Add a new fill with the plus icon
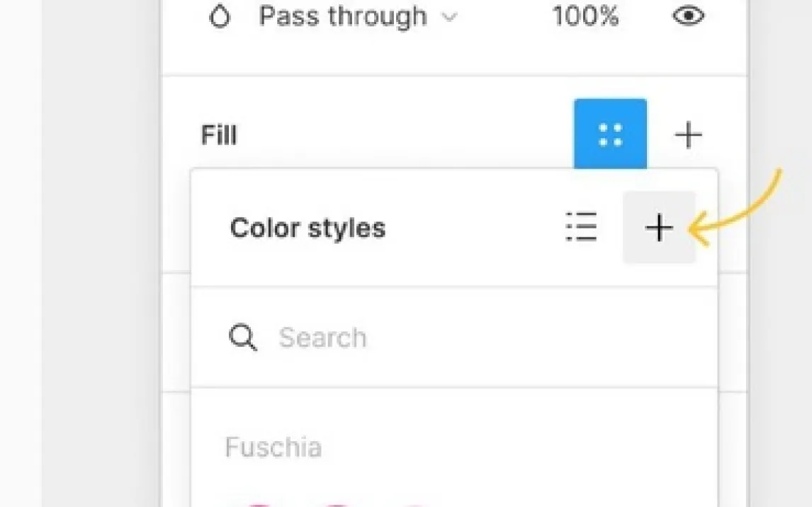The height and width of the screenshot is (507, 812). (688, 135)
